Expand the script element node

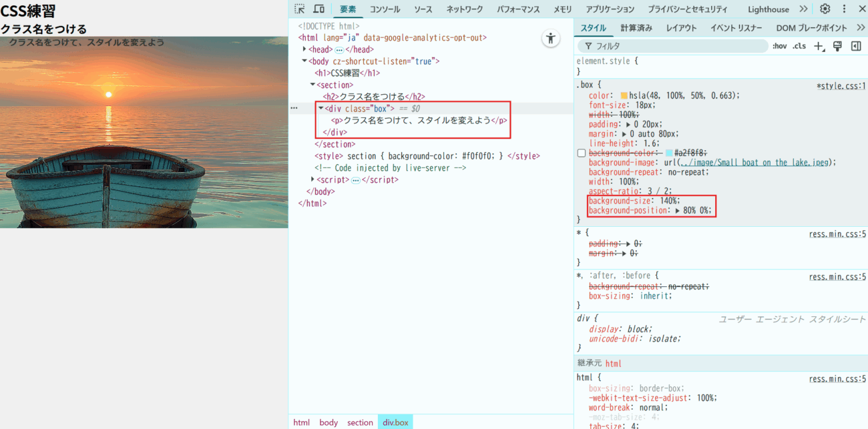point(312,179)
